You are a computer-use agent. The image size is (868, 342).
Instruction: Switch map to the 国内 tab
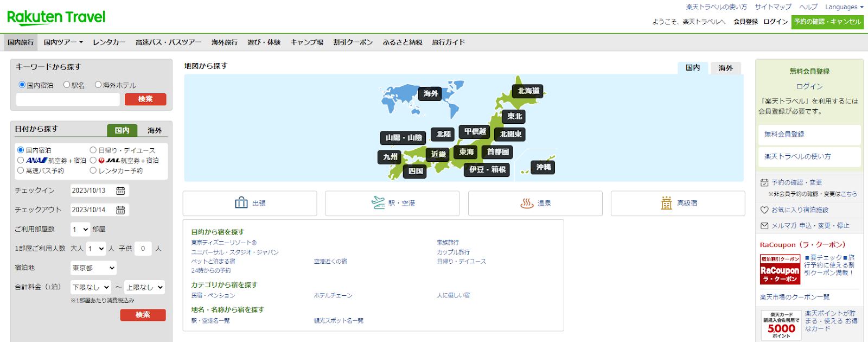tap(693, 68)
